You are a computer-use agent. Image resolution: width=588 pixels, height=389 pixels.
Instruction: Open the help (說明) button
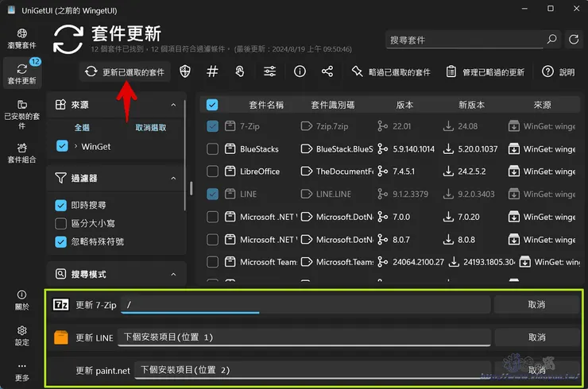click(x=559, y=72)
